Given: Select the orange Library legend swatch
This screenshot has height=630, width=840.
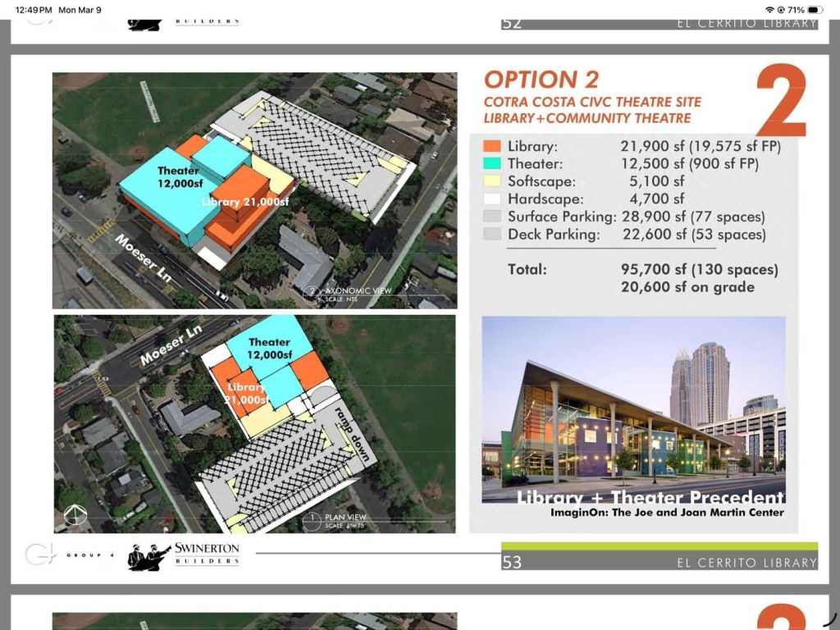Looking at the screenshot, I should pos(492,147).
